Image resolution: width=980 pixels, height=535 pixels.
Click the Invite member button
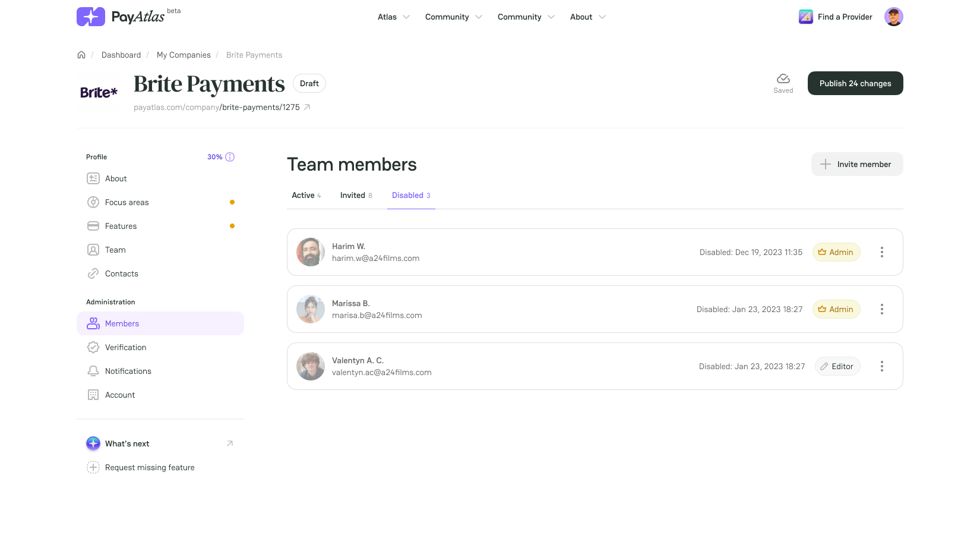click(x=857, y=164)
